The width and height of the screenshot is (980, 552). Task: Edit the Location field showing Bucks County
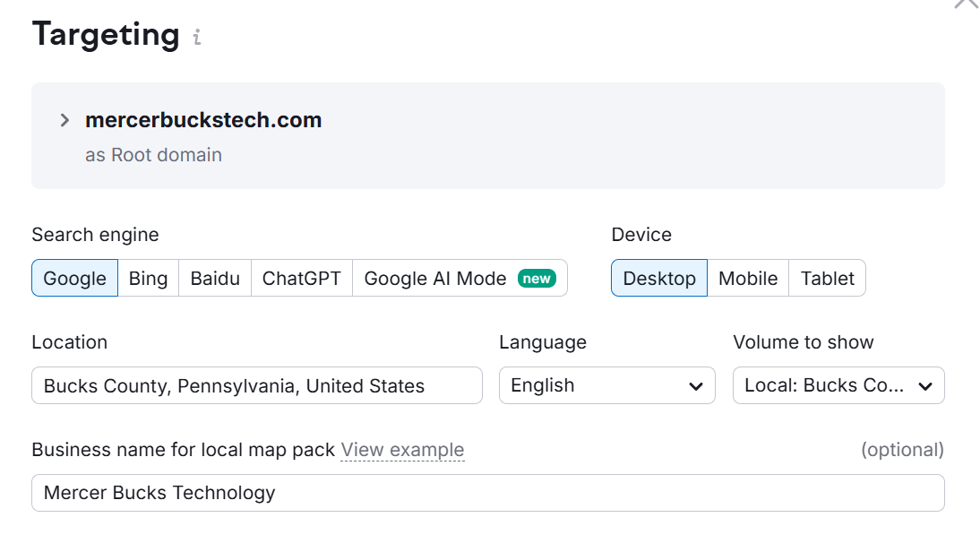pos(256,385)
